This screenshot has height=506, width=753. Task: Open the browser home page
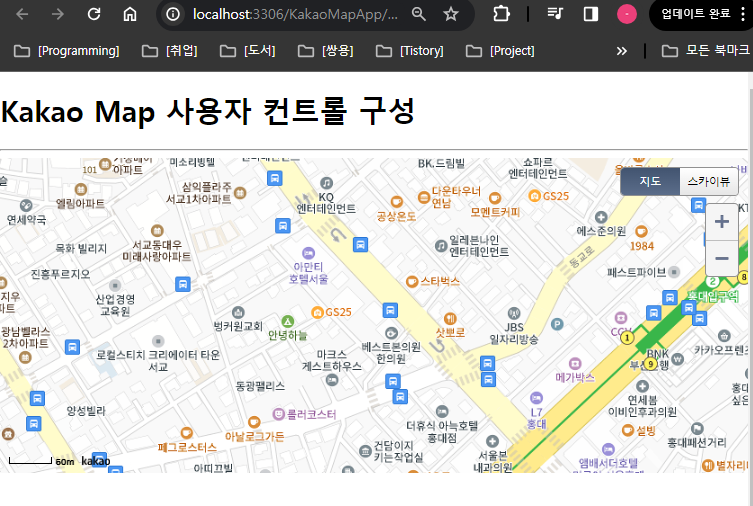(x=130, y=14)
